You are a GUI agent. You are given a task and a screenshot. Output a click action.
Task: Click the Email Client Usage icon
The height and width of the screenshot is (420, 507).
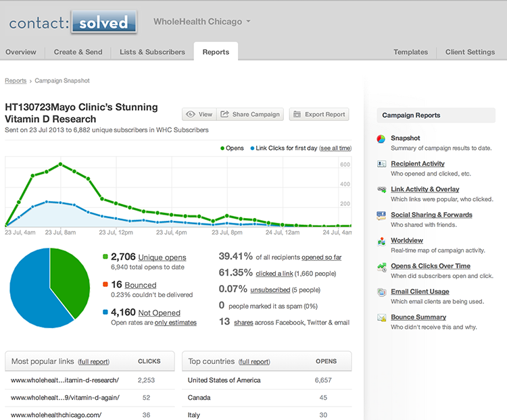(382, 292)
